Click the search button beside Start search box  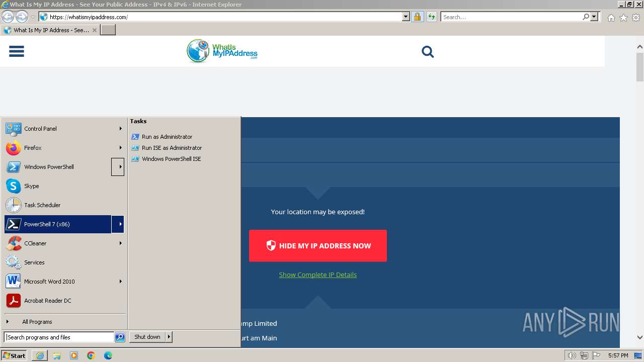point(120,337)
